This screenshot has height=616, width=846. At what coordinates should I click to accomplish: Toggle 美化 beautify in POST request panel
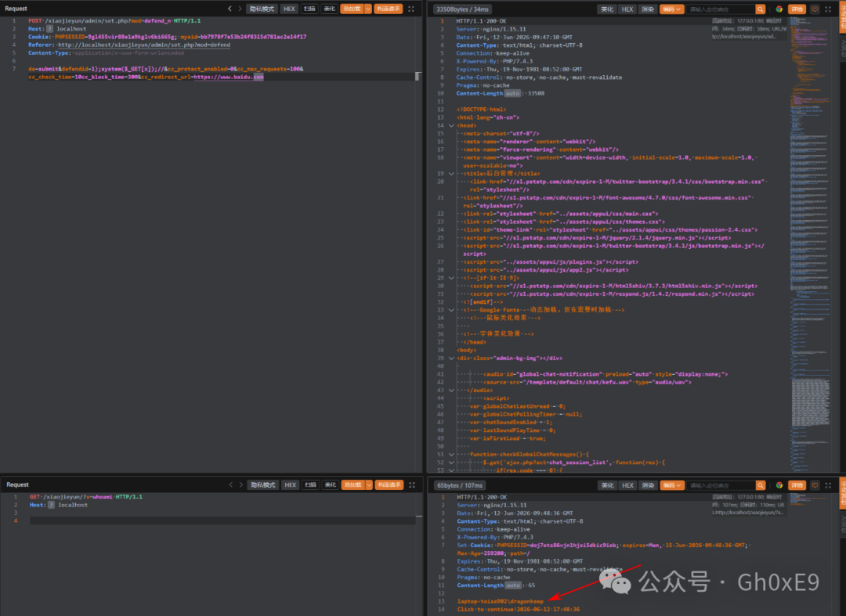coord(329,9)
